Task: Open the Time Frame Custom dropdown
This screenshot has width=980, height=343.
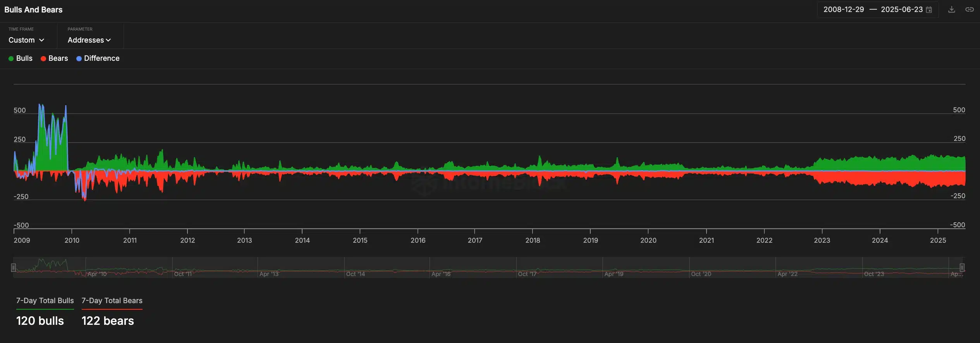Action: [x=26, y=40]
